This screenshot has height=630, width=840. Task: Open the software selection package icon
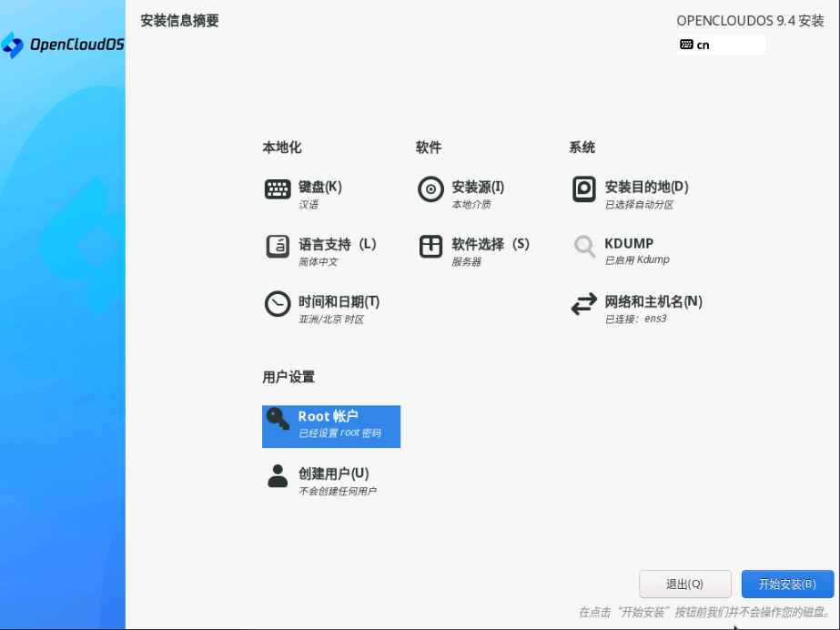tap(430, 247)
